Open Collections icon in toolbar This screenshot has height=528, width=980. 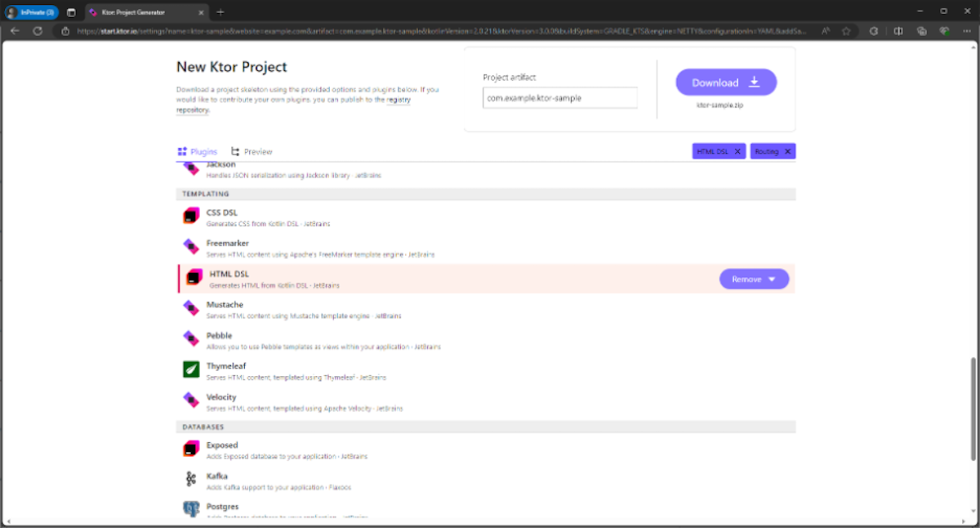coord(921,30)
